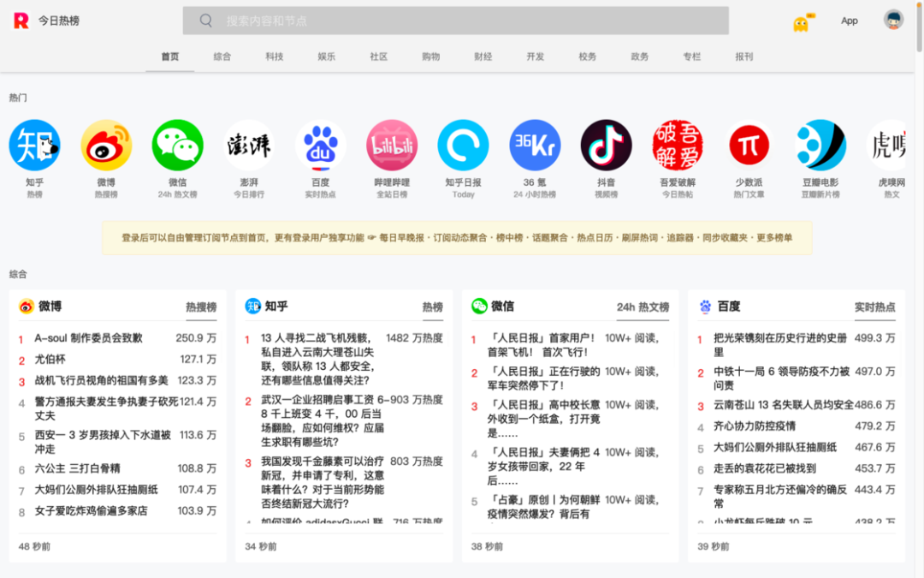Select 实时热点 tab in 百度 card
This screenshot has height=578, width=924.
[875, 307]
